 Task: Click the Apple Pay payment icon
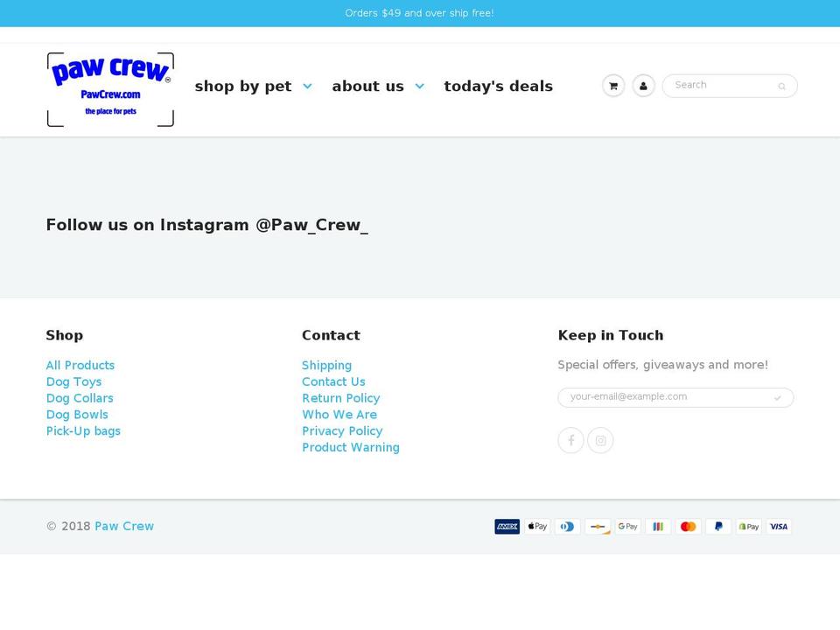(537, 527)
